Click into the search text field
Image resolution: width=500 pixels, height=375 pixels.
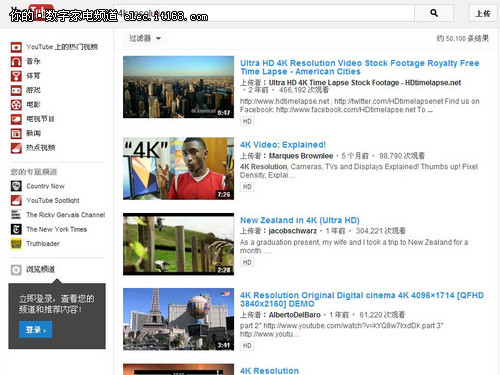point(263,13)
